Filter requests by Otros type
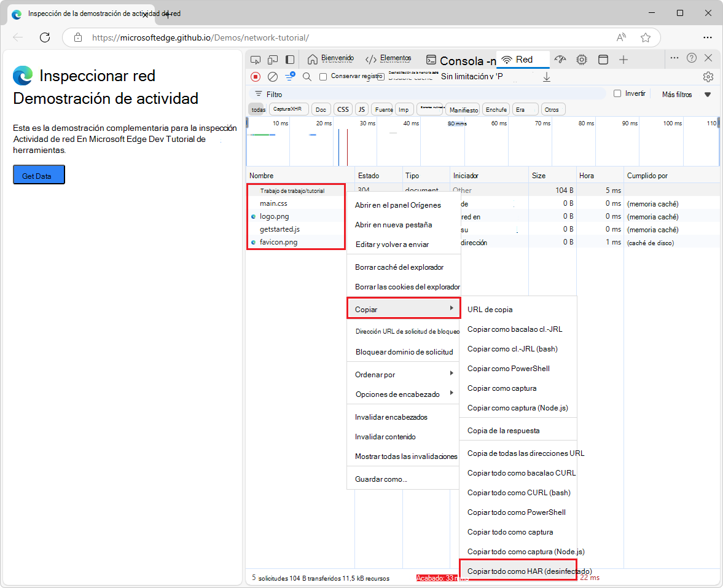This screenshot has width=723, height=588. coord(552,109)
